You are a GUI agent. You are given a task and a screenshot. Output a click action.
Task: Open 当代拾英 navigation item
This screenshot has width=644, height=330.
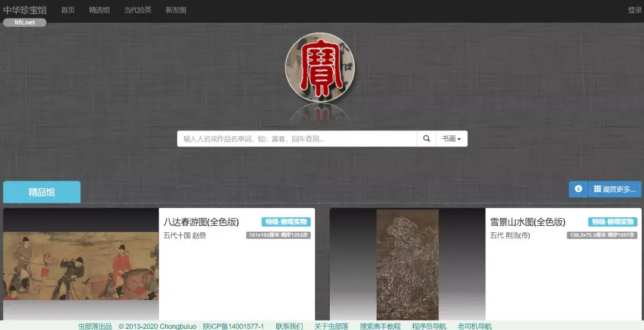138,10
